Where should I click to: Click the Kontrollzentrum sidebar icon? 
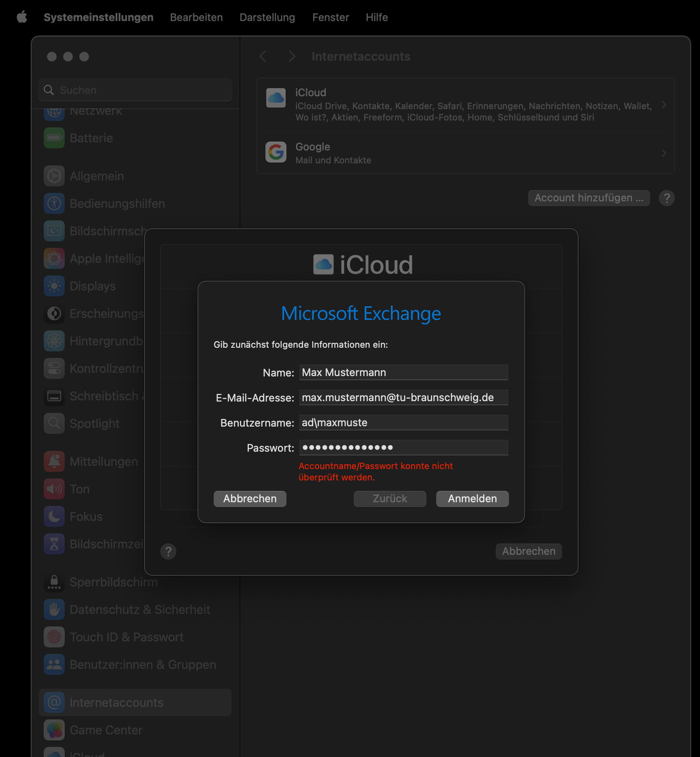[x=54, y=368]
